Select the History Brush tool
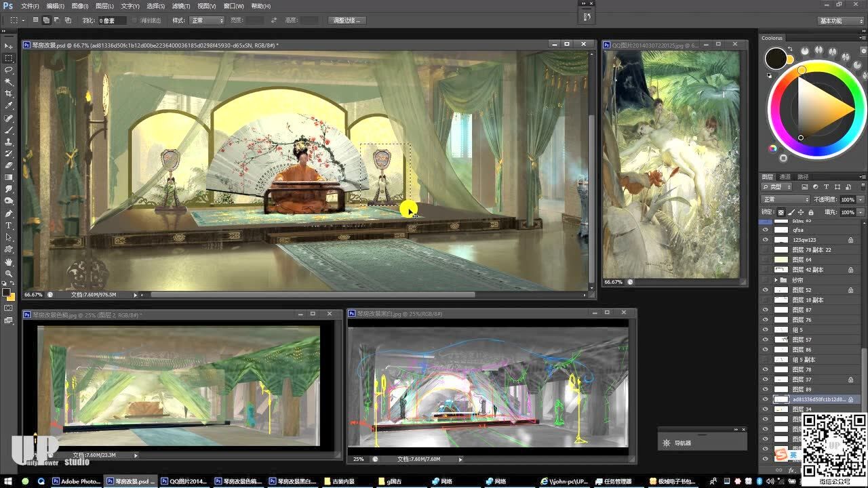Image resolution: width=868 pixels, height=488 pixels. coord(9,153)
